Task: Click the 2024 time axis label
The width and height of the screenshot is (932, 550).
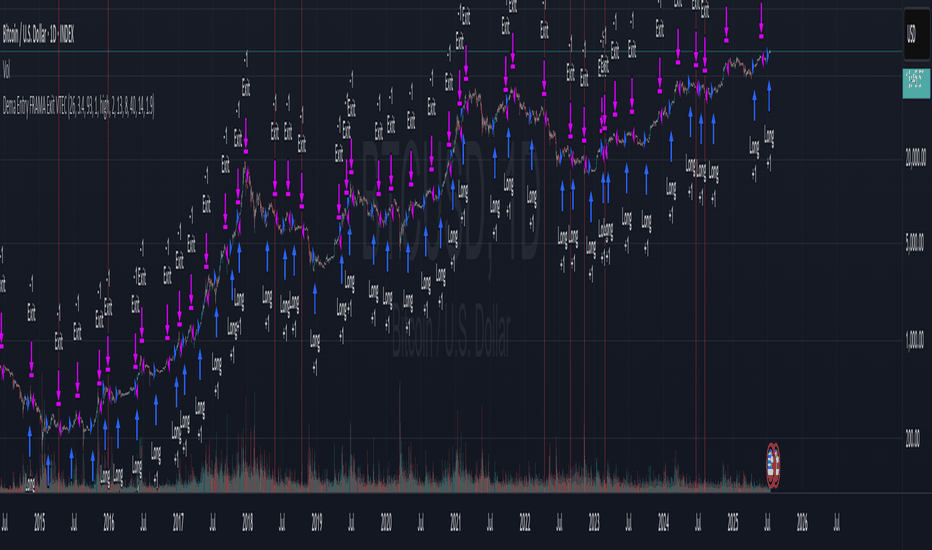Action: pos(663,523)
